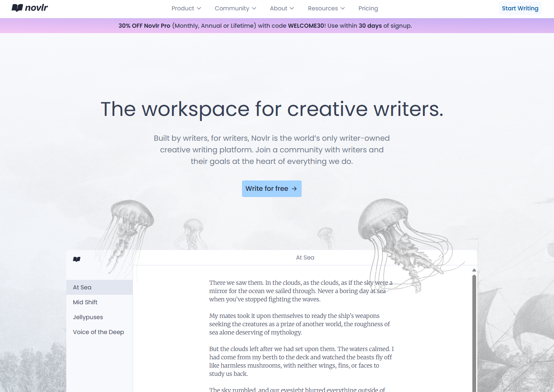Click the Novlr book logo icon
554x392 pixels.
tap(17, 8)
